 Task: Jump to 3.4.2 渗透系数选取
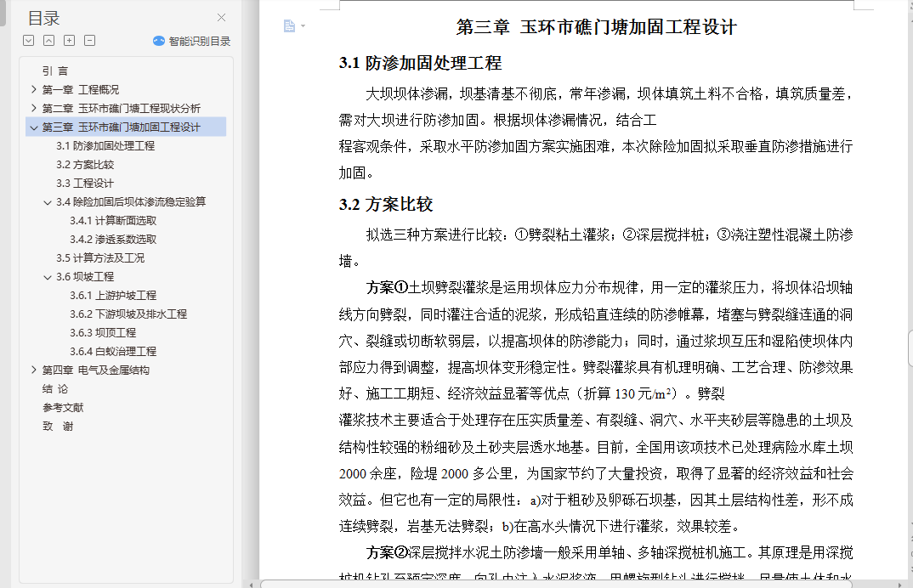(x=113, y=239)
